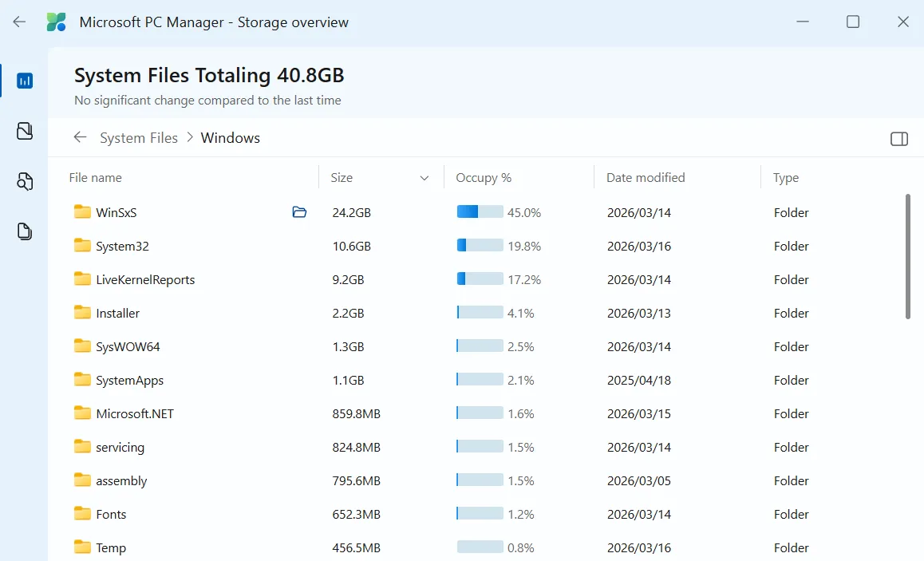The width and height of the screenshot is (924, 561).
Task: Sort by the Type column header
Action: coord(785,178)
